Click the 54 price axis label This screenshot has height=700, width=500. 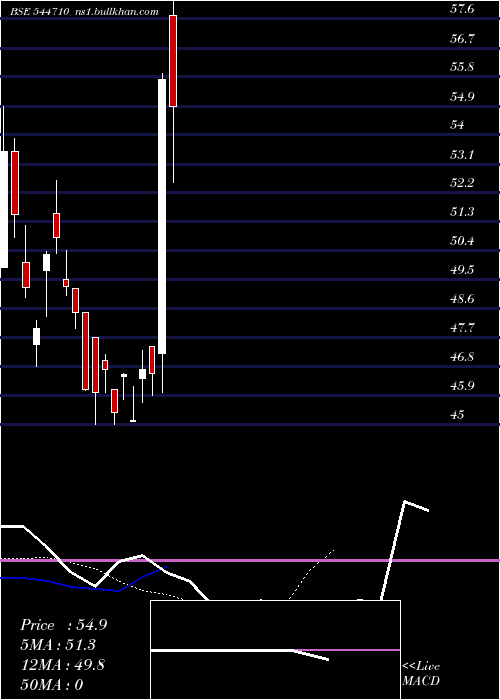[x=458, y=125]
